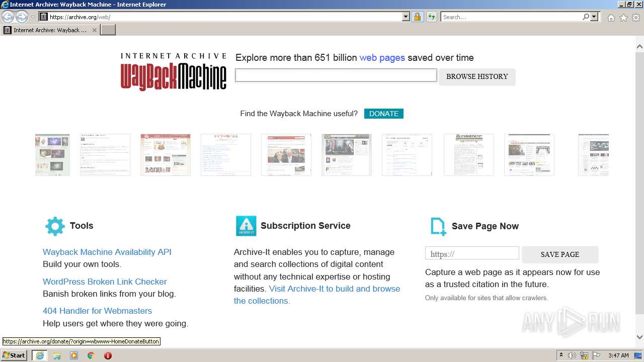
Task: Select the Internet Archive: Wayback tab
Action: [x=50, y=30]
